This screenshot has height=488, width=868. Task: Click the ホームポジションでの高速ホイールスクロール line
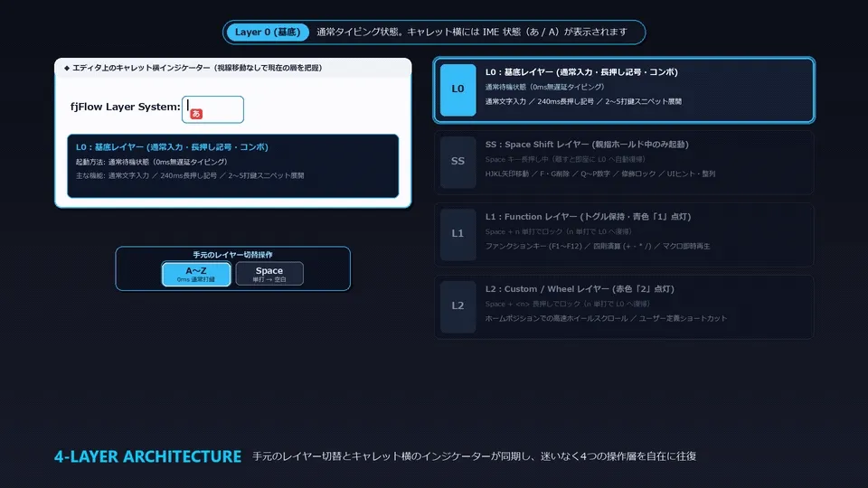pos(606,319)
